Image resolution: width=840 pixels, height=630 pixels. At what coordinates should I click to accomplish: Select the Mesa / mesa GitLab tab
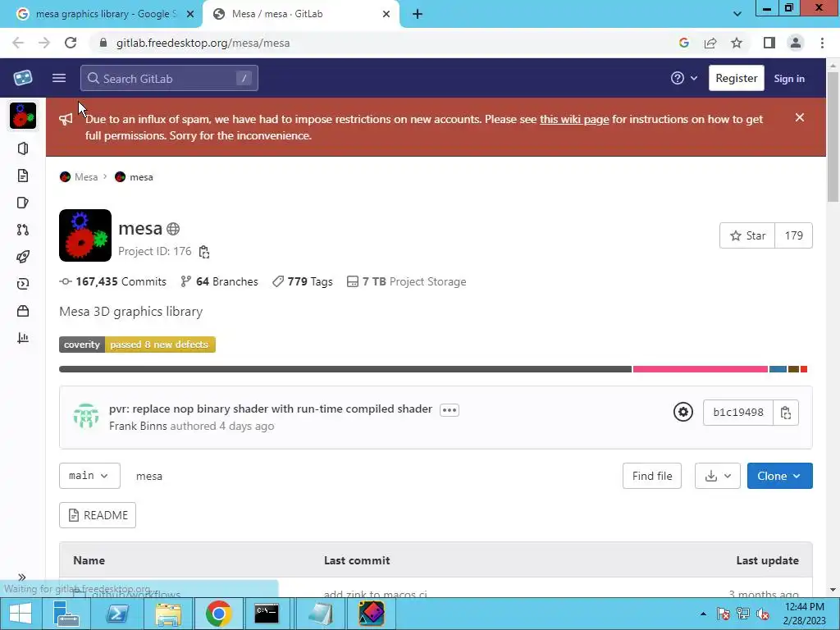tap(300, 14)
